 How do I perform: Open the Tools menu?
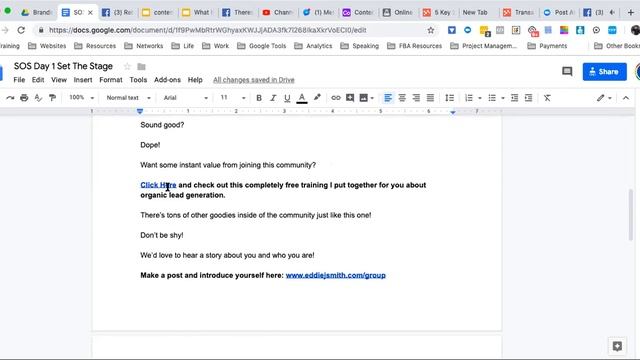coord(138,80)
